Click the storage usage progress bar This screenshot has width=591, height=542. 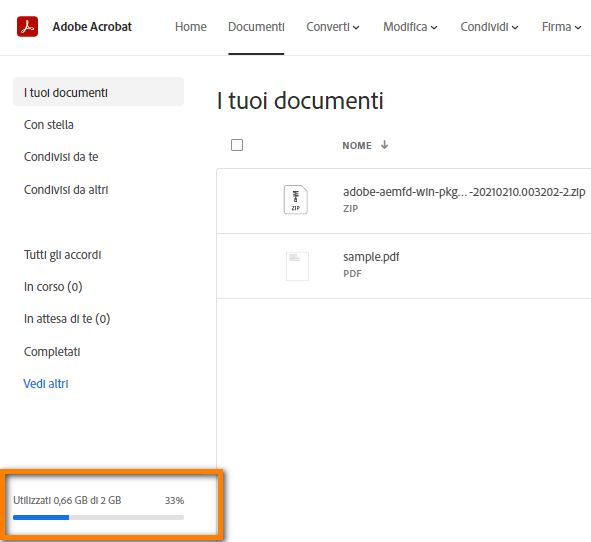(x=98, y=518)
